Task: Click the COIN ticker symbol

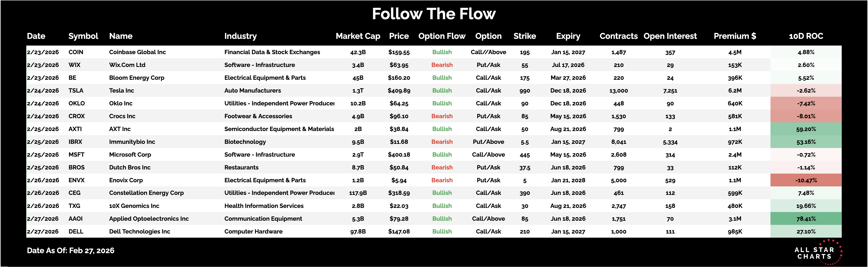Action: [x=76, y=52]
